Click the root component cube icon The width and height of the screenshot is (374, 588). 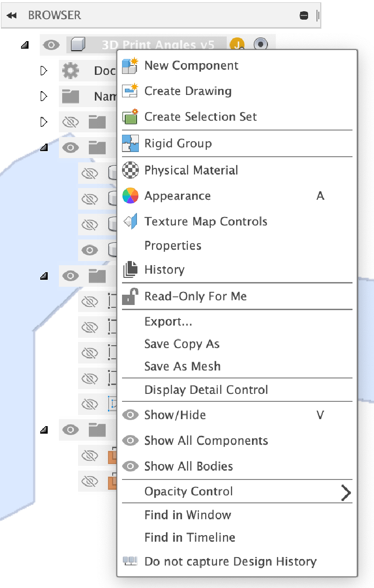[x=78, y=45]
